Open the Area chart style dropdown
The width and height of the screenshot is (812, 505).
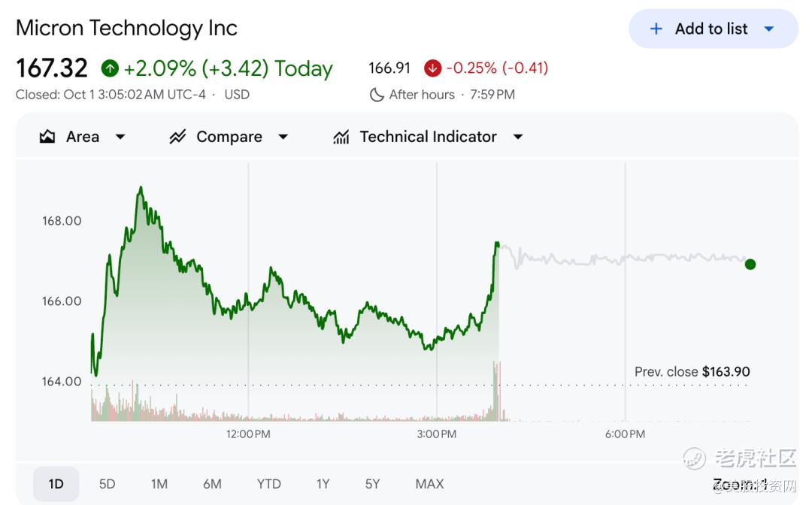click(120, 137)
